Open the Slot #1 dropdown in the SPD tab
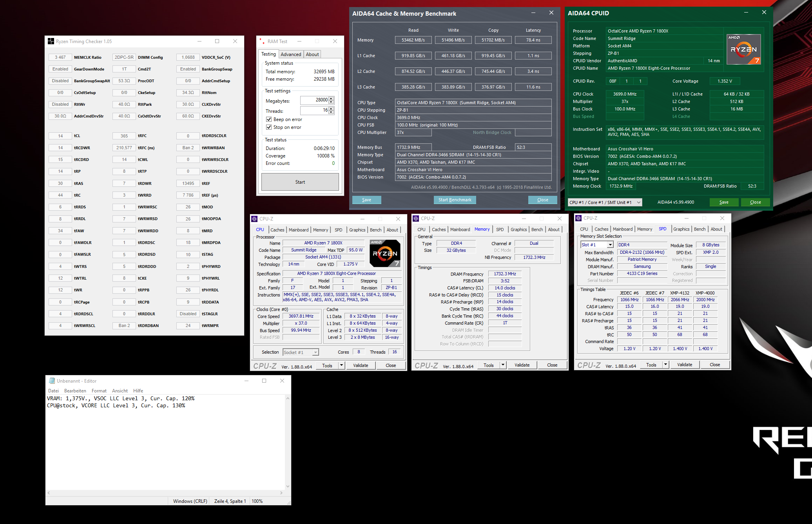 coord(610,244)
